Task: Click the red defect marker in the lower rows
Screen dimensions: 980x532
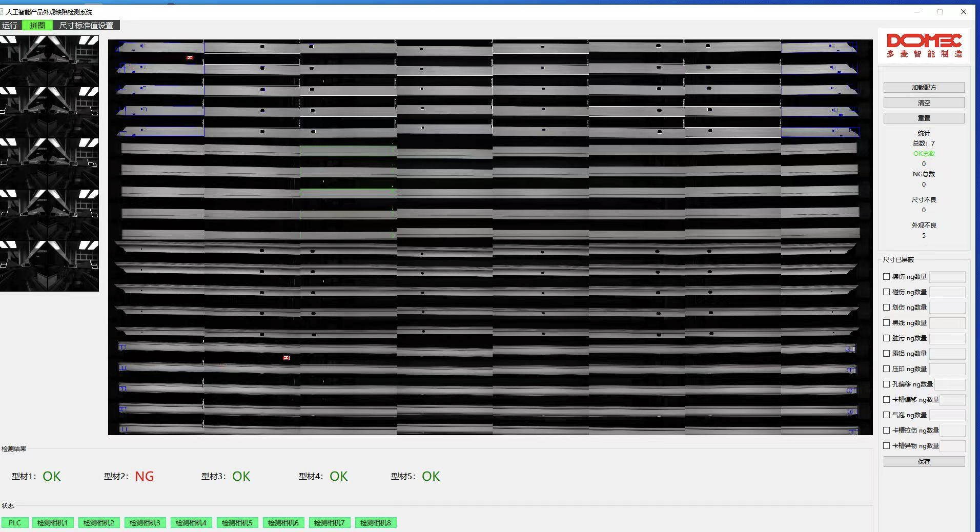Action: pyautogui.click(x=286, y=358)
